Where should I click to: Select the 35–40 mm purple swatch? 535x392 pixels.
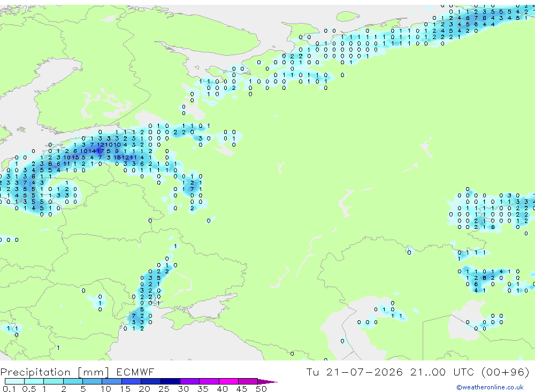[x=209, y=381]
